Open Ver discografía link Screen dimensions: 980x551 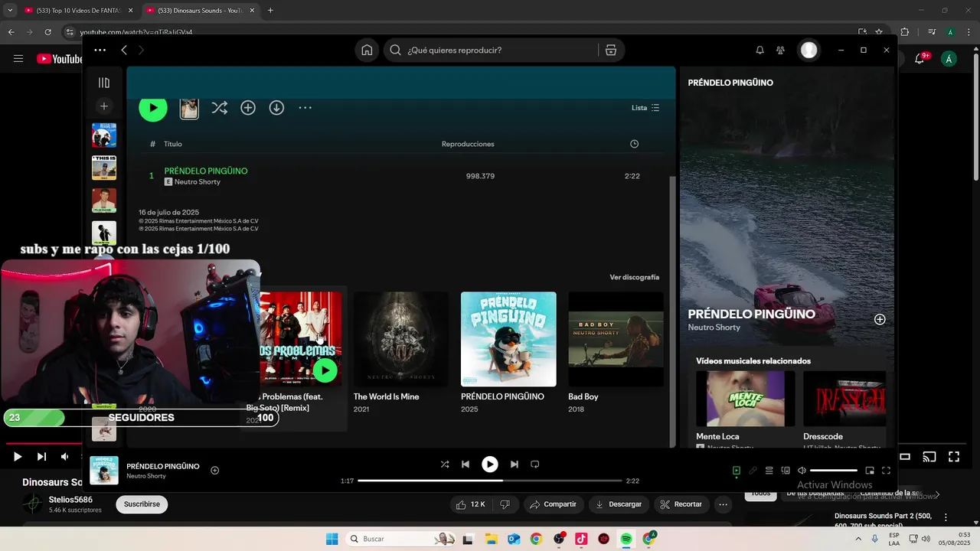[x=635, y=277]
